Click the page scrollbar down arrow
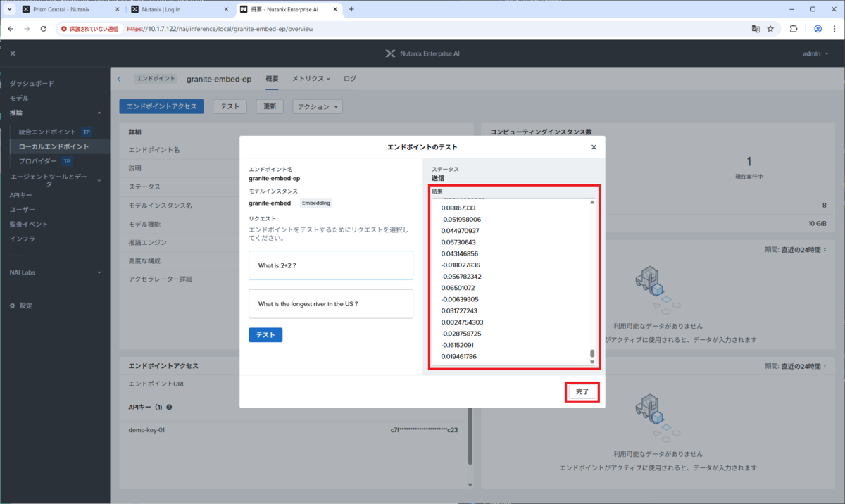 click(470, 484)
